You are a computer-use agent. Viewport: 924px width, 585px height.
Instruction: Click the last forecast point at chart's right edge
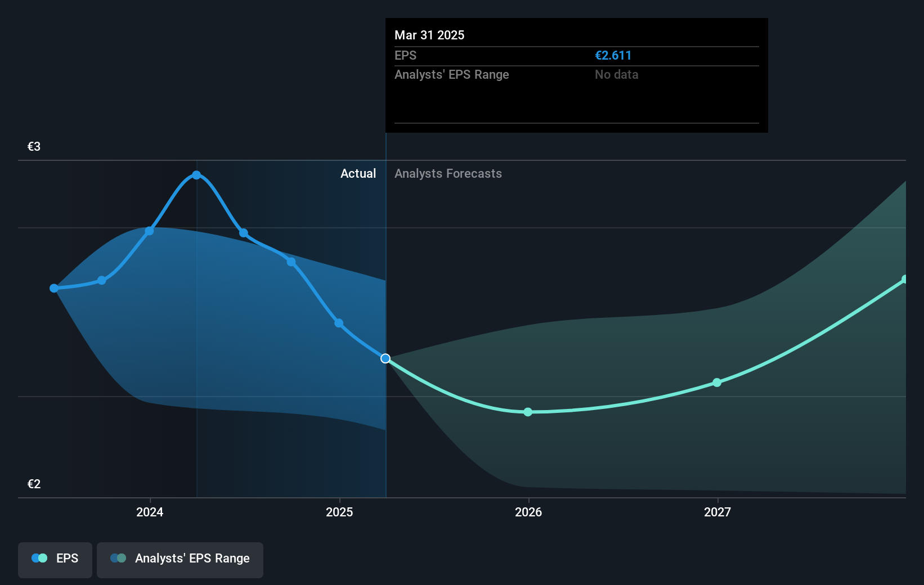pos(904,280)
